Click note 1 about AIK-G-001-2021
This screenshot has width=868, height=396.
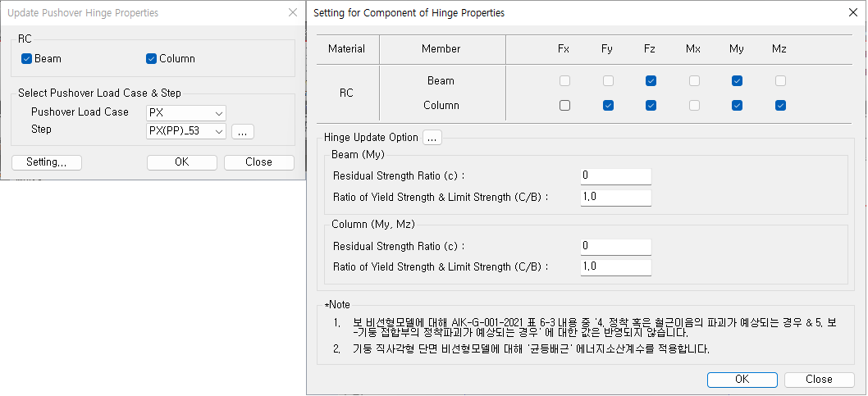click(594, 328)
